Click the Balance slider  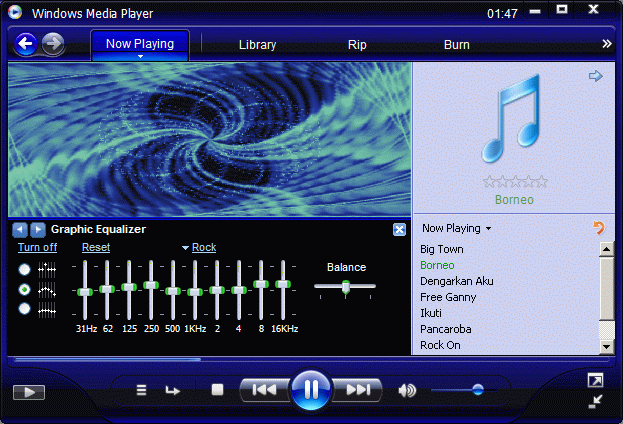(x=345, y=287)
